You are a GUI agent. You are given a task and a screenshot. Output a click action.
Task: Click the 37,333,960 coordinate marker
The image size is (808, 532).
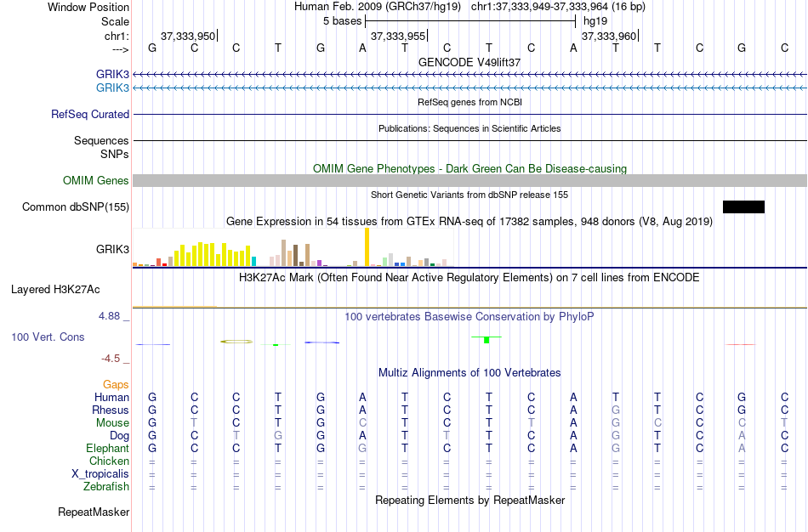[609, 36]
